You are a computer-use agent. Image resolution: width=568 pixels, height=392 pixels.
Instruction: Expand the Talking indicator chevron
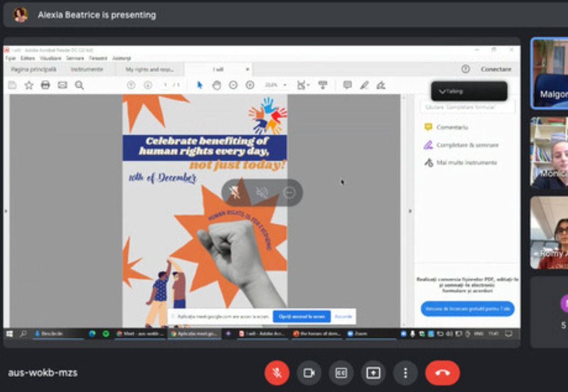[442, 91]
